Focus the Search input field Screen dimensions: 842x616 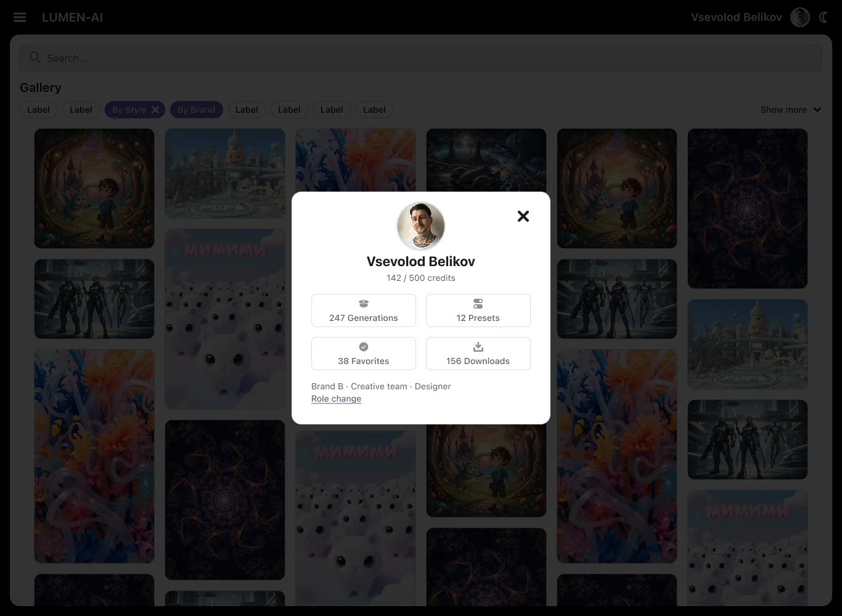[421, 58]
